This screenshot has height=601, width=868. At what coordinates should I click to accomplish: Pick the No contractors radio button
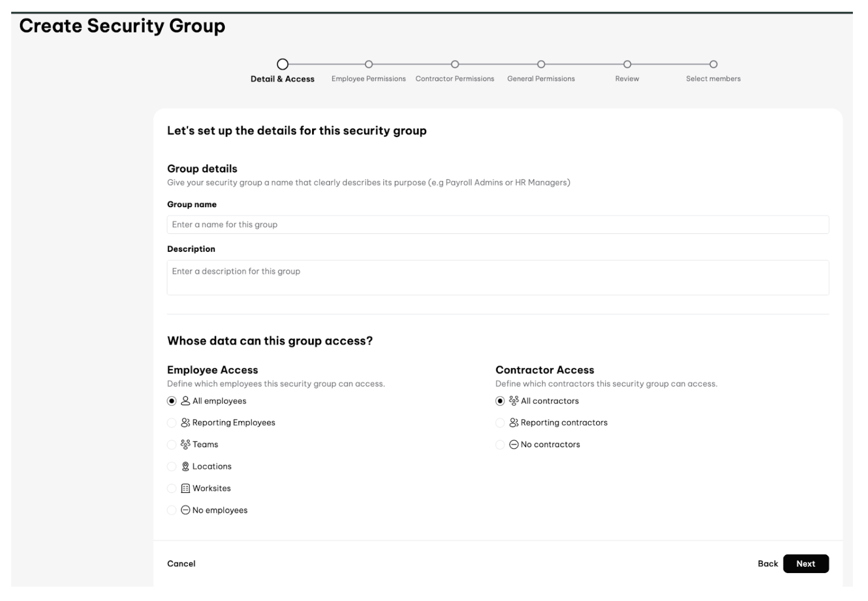click(x=500, y=444)
